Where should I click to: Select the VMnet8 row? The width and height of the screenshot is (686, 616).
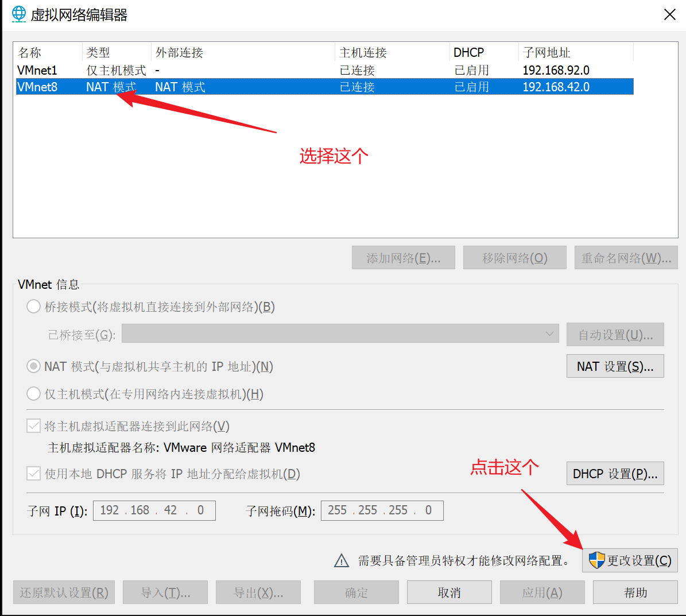tap(324, 87)
